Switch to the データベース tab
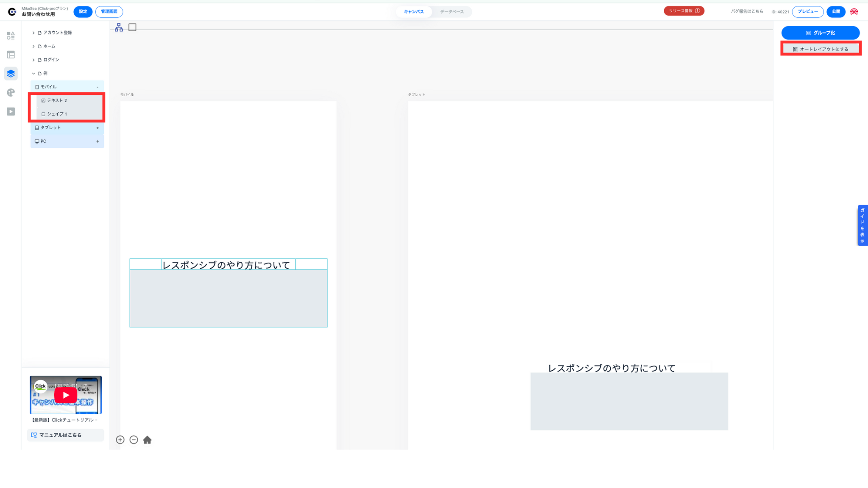The image size is (868, 488). pos(452,12)
